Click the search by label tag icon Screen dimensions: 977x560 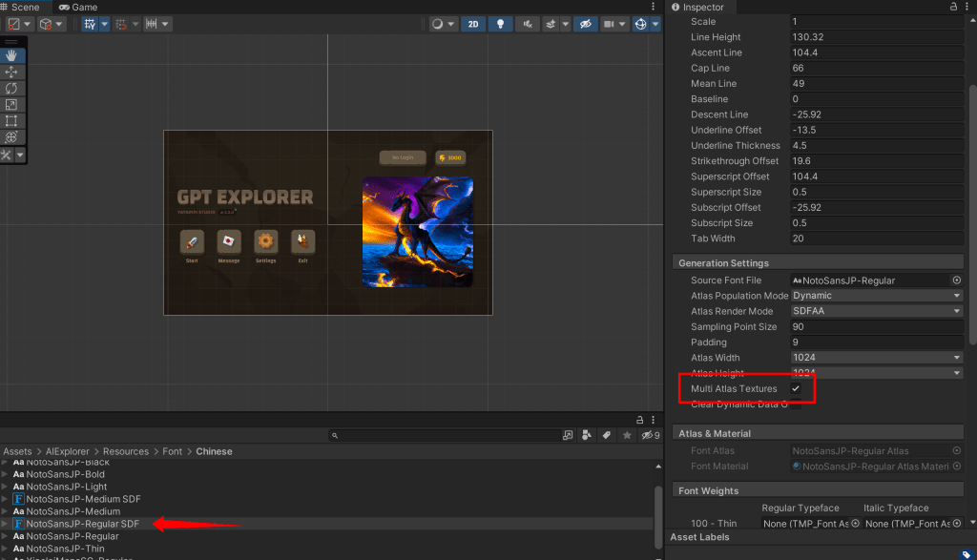(606, 435)
